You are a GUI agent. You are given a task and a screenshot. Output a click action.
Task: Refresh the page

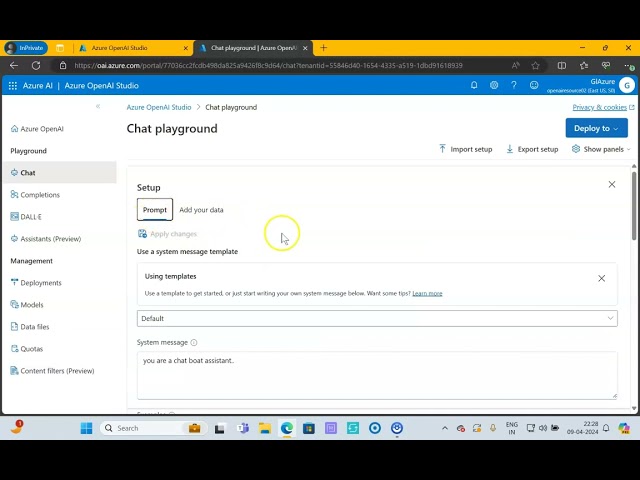point(36,65)
